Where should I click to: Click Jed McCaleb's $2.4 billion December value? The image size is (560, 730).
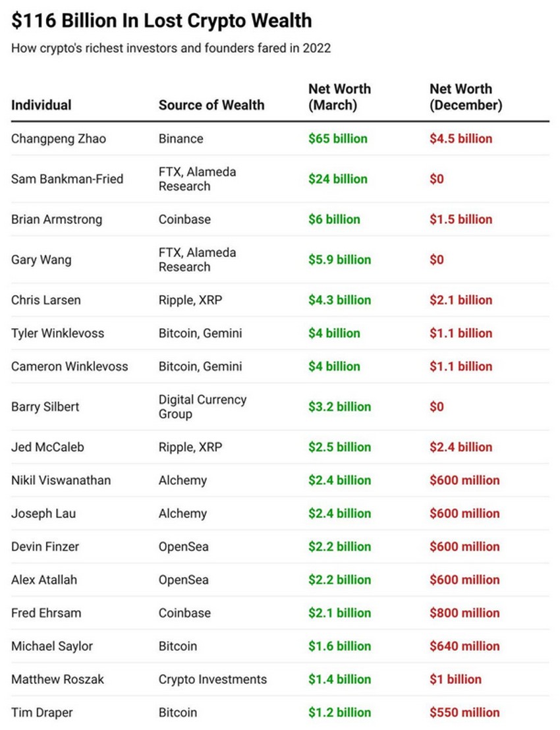pos(461,447)
